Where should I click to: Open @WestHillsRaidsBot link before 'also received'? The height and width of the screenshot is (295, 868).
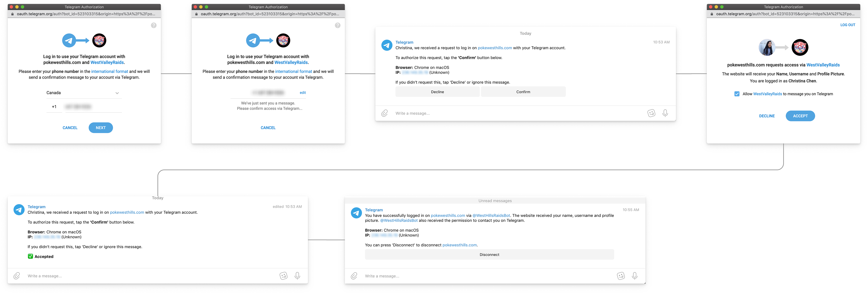coord(399,221)
